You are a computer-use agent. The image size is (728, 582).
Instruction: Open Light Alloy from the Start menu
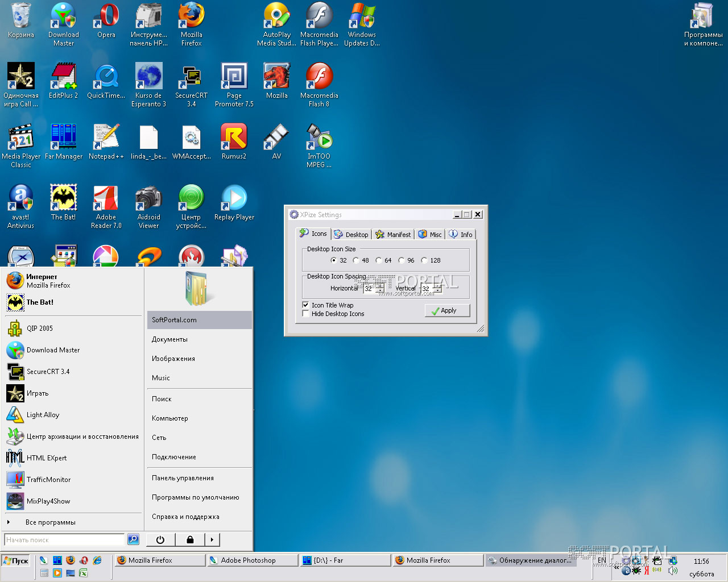pos(73,415)
